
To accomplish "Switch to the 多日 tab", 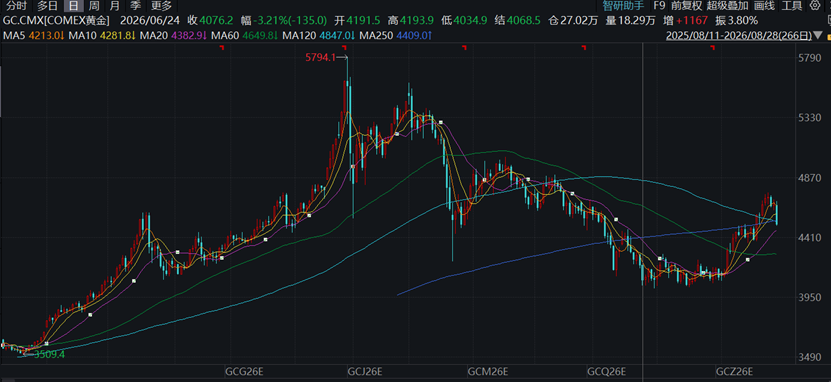I will coord(47,6).
